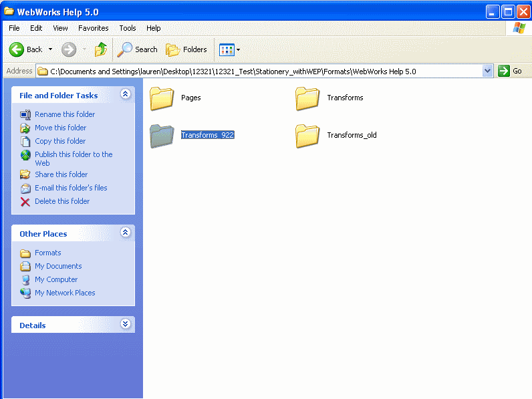Open the Pages folder icon
Image resolution: width=532 pixels, height=399 pixels.
click(x=162, y=98)
